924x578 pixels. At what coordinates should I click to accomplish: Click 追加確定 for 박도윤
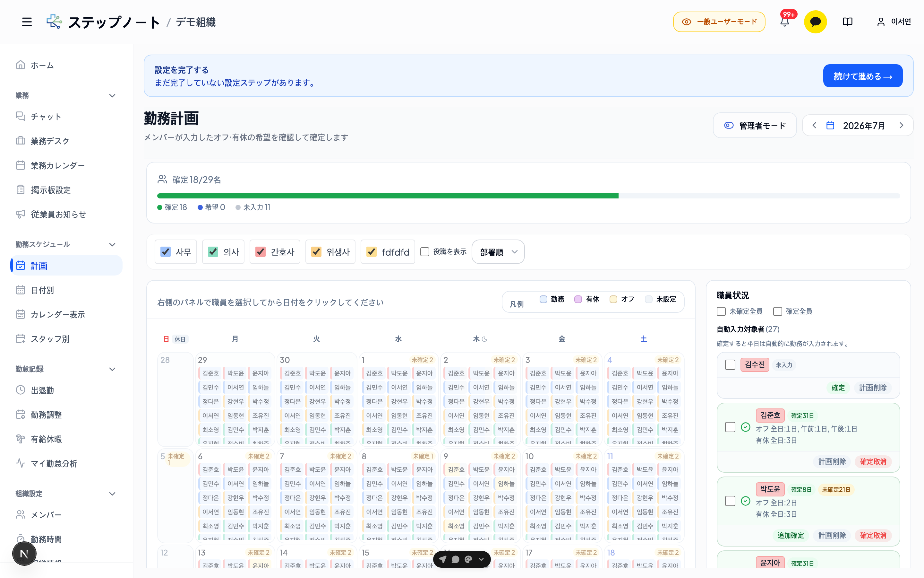[x=791, y=535]
